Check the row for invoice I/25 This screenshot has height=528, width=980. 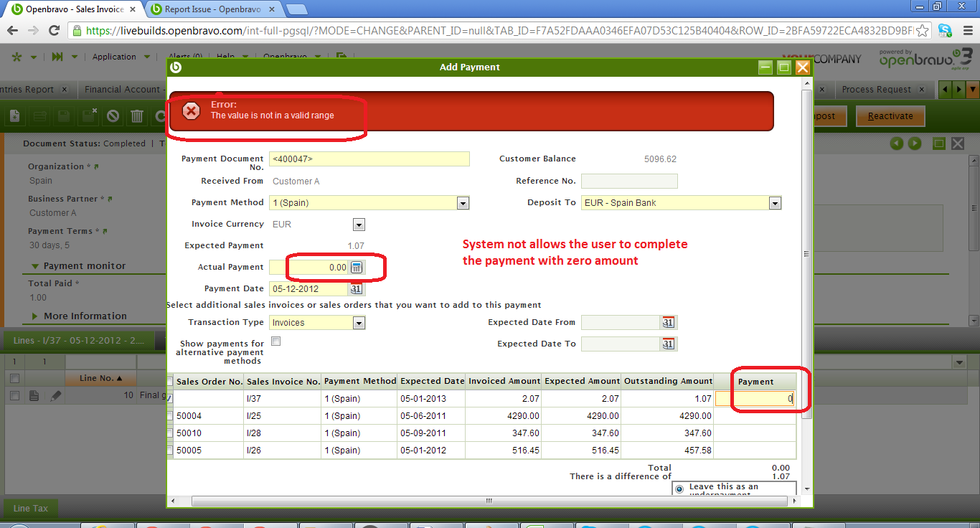click(170, 416)
